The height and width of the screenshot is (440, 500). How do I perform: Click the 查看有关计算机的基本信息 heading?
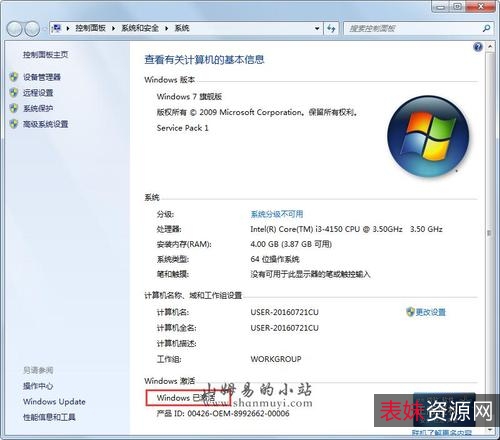tap(204, 60)
